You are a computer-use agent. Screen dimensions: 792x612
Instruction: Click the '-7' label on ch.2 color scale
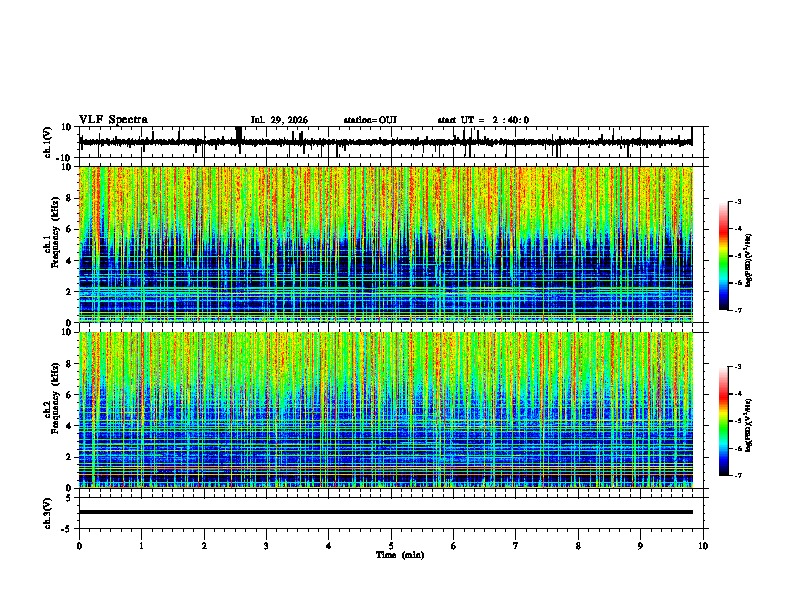pos(738,475)
